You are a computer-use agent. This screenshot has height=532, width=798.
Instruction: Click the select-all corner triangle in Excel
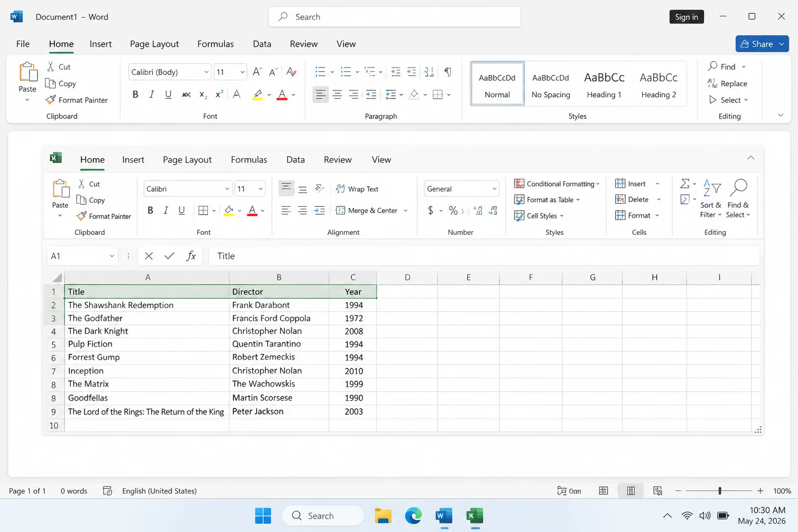click(57, 277)
